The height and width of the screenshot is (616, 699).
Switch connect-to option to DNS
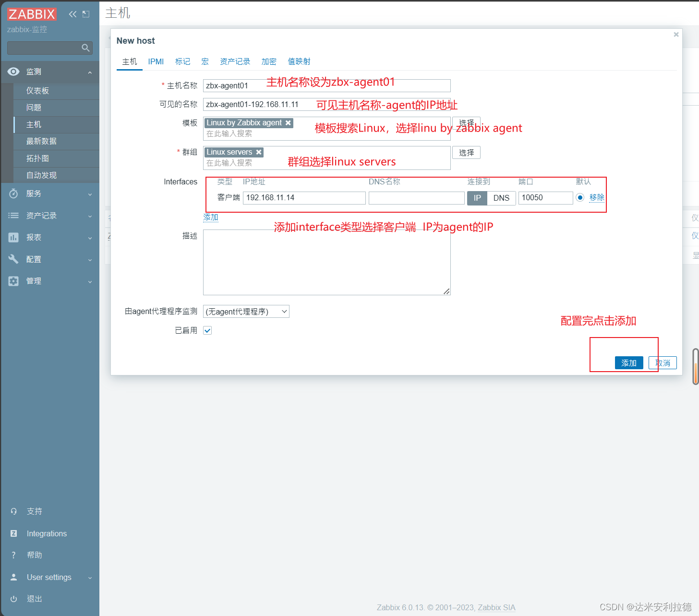[x=501, y=198]
